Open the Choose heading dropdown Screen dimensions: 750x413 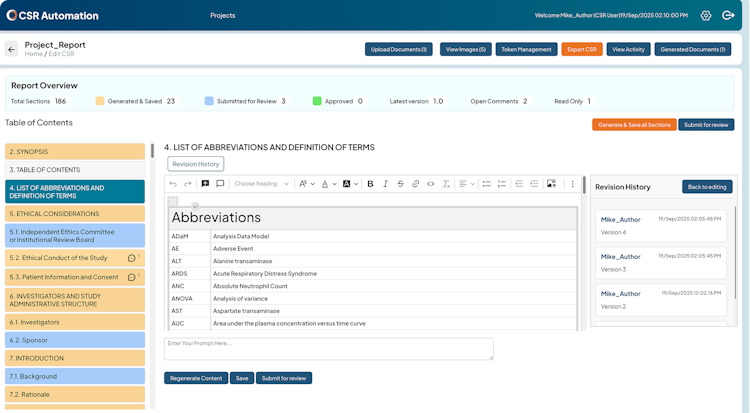tap(261, 184)
